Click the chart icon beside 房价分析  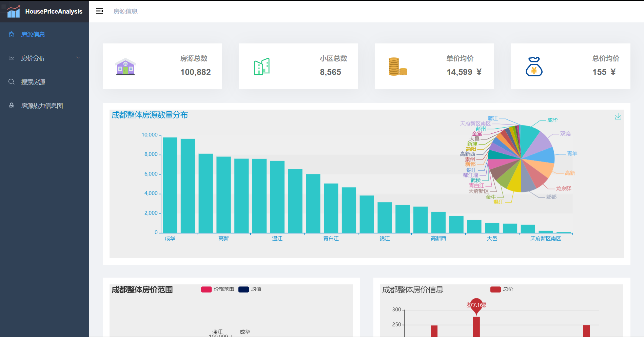(x=12, y=58)
